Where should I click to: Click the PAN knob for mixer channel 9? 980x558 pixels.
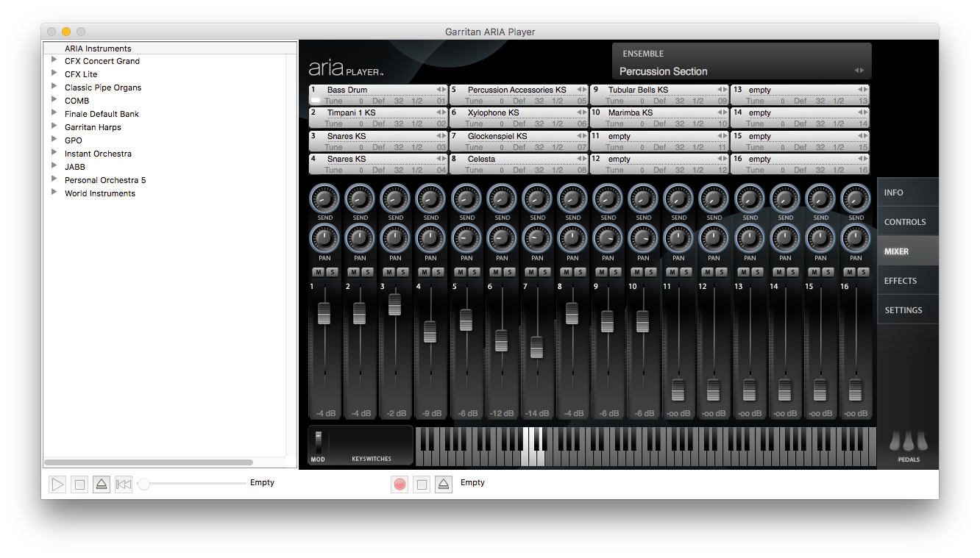[608, 239]
